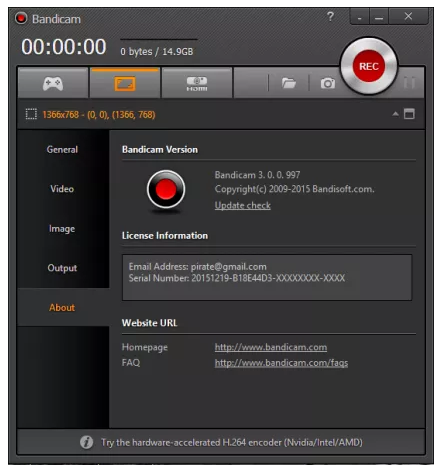Select the HDMI Device Recording mode icon
This screenshot has height=473, width=441.
click(x=197, y=83)
